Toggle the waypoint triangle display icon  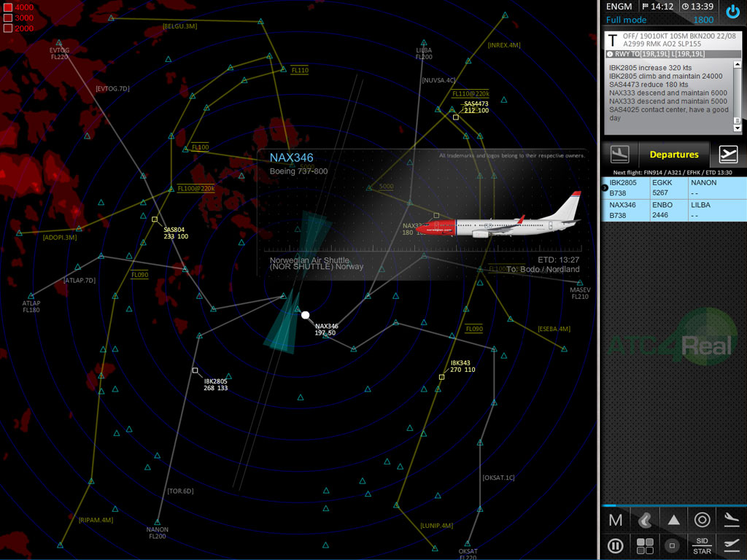[x=673, y=520]
